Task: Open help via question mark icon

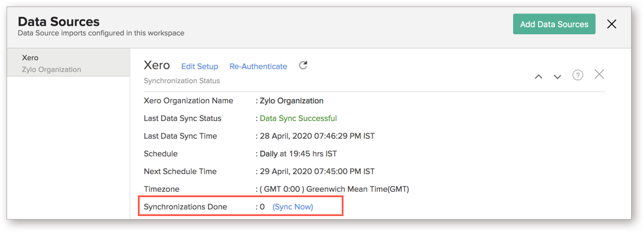Action: tap(578, 76)
